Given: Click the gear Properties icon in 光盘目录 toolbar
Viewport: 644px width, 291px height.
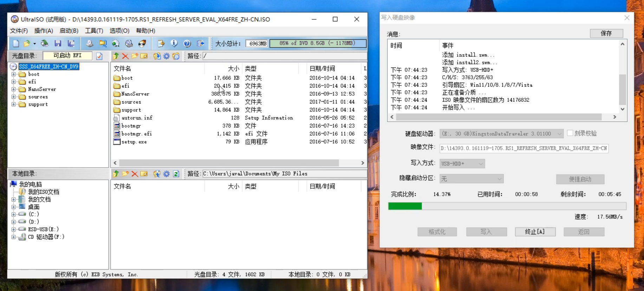Looking at the screenshot, I should 167,56.
